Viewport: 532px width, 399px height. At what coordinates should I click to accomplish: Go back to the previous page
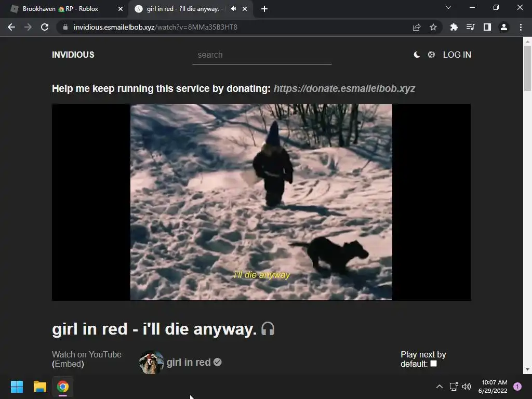[11, 27]
